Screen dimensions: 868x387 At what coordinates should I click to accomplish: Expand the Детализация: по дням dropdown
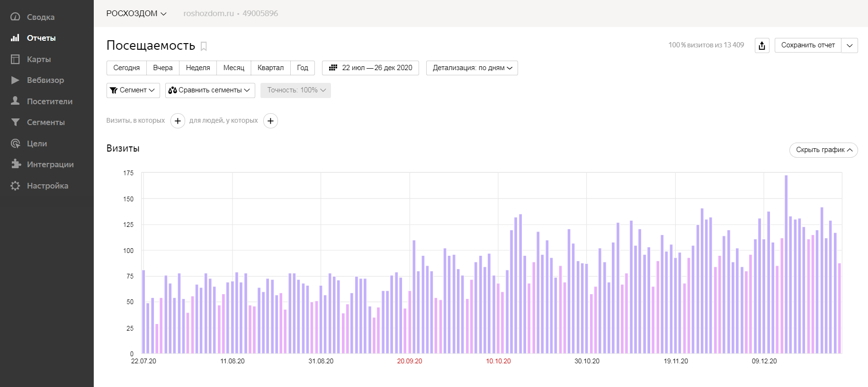click(x=472, y=68)
